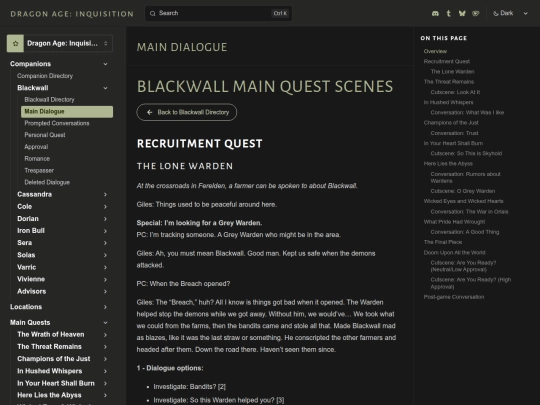Jump to Wicked Eyes and Wicked Hearts
The image size is (540, 405).
464,201
